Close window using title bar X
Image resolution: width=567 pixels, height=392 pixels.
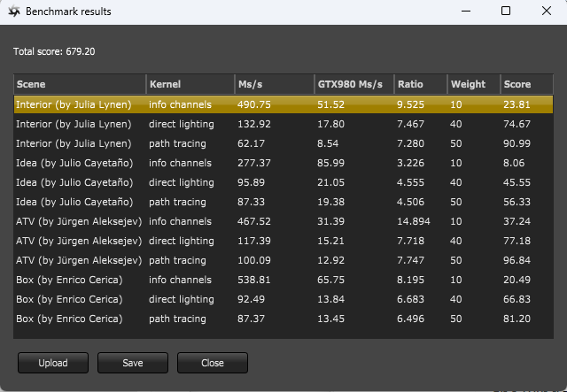pyautogui.click(x=547, y=12)
